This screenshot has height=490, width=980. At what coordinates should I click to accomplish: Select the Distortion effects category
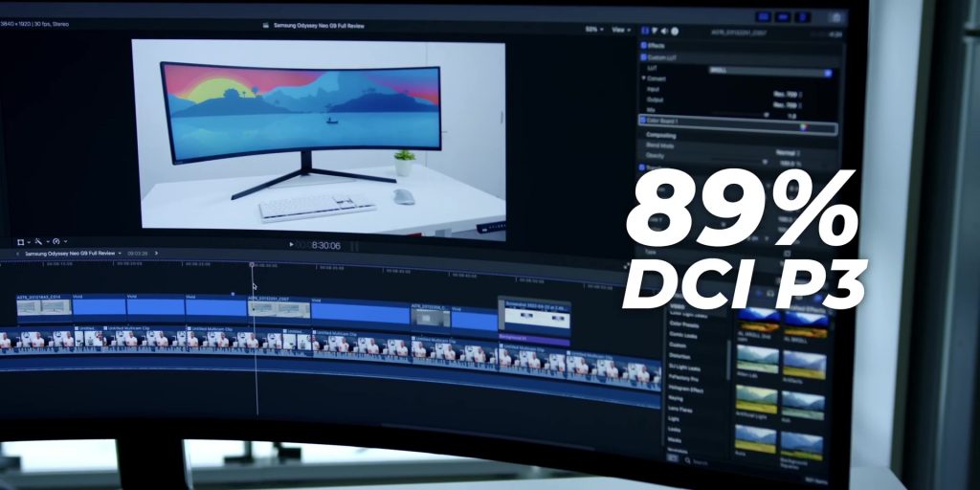point(679,356)
